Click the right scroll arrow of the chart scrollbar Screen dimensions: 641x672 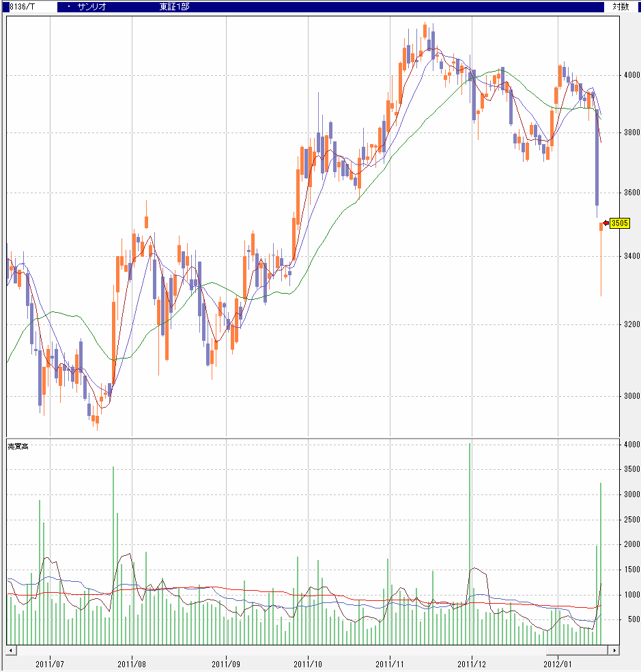pyautogui.click(x=614, y=650)
